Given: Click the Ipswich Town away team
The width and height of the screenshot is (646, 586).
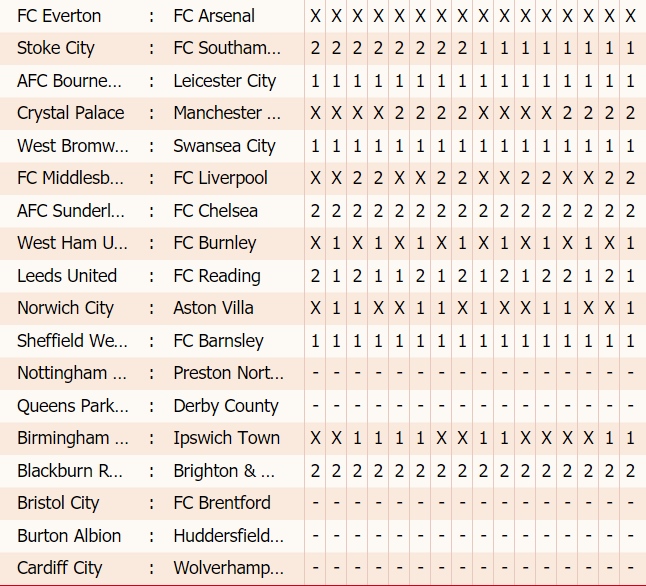Looking at the screenshot, I should pos(227,438).
